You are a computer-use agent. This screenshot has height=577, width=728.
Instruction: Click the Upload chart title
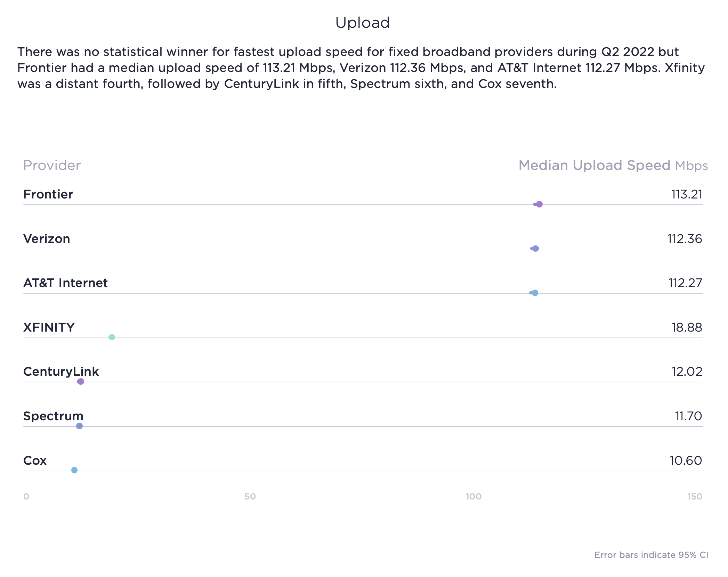362,23
